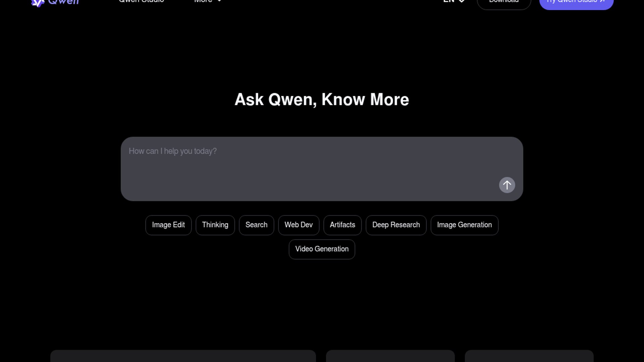Click the send arrow in the chat box
This screenshot has width=644, height=362.
click(x=507, y=185)
